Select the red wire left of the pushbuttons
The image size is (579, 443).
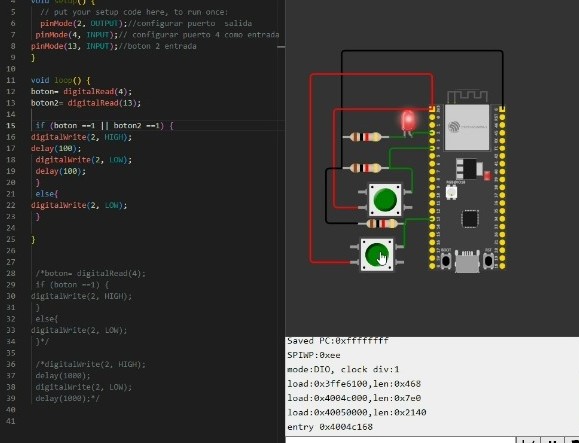[x=311, y=168]
